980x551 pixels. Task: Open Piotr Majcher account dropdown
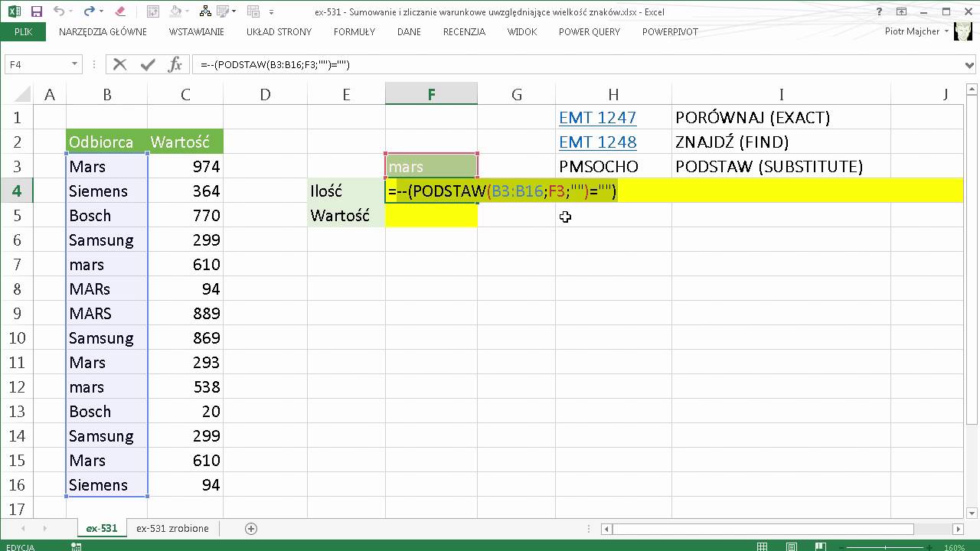point(947,31)
